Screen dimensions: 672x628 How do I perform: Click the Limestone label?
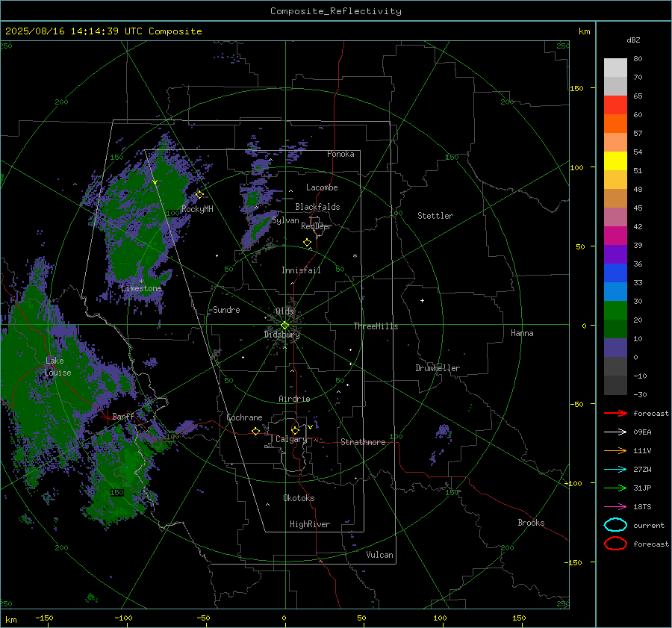141,288
